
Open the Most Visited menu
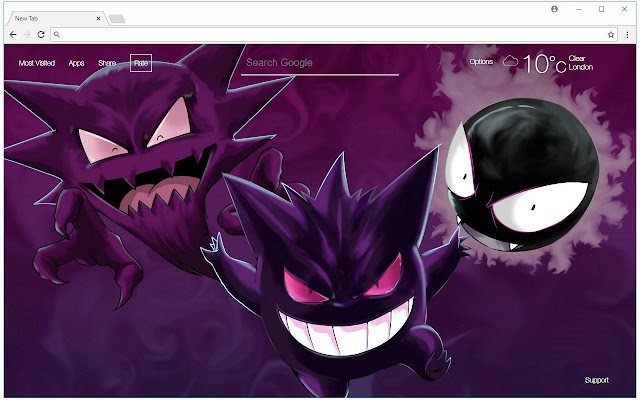[x=37, y=63]
